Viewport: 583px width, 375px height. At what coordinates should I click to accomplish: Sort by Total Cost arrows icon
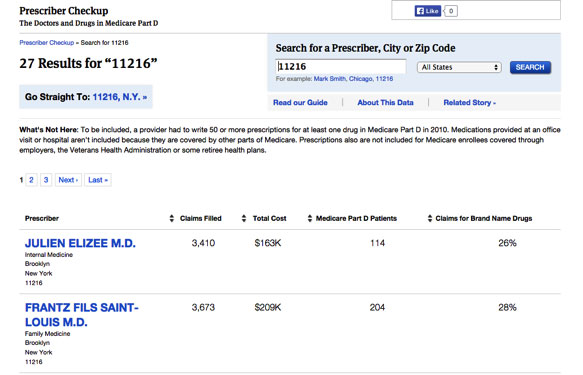point(244,219)
